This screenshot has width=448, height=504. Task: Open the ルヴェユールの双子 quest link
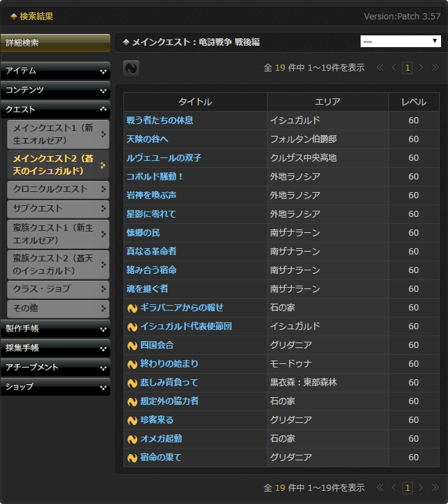[164, 158]
